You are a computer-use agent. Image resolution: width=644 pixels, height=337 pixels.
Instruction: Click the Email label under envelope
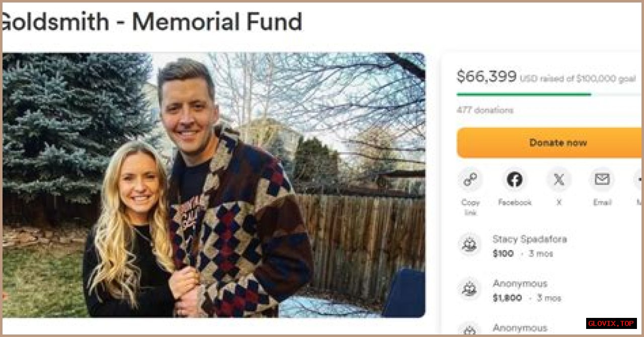point(602,202)
